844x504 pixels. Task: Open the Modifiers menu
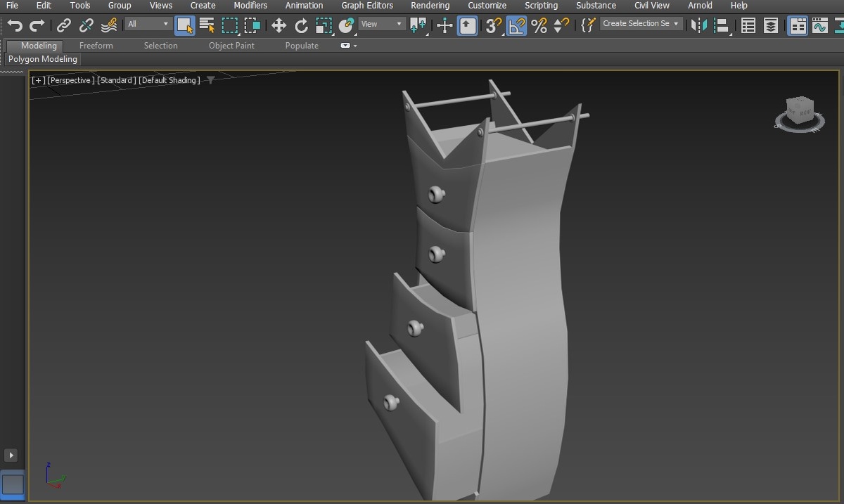coord(250,6)
